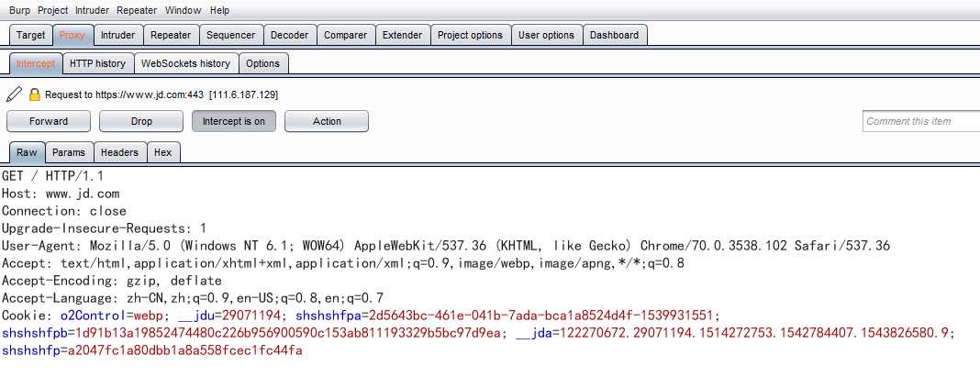Open the Decoder tab
The image size is (980, 388).
coord(289,35)
